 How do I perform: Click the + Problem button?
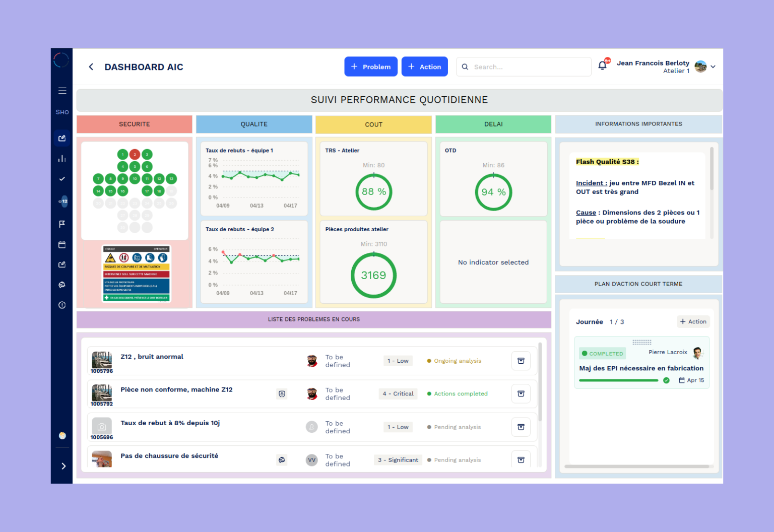point(371,66)
